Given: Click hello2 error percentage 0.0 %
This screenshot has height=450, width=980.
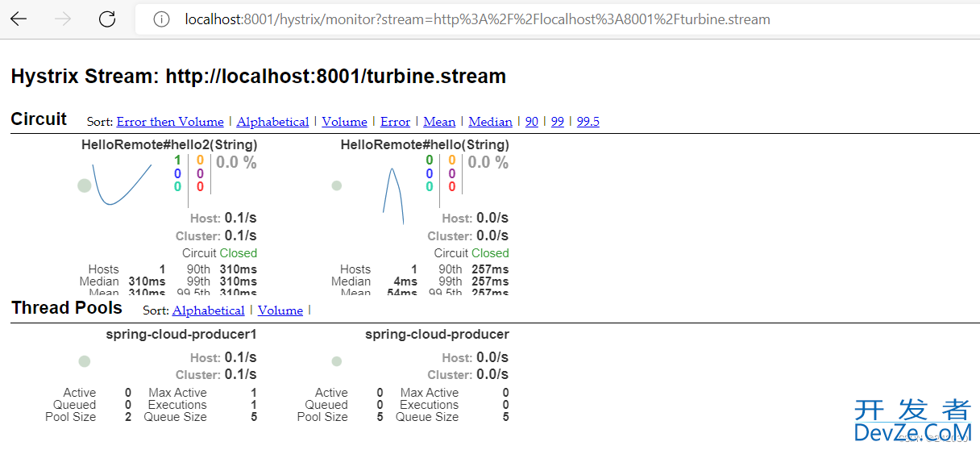Looking at the screenshot, I should click(x=236, y=163).
